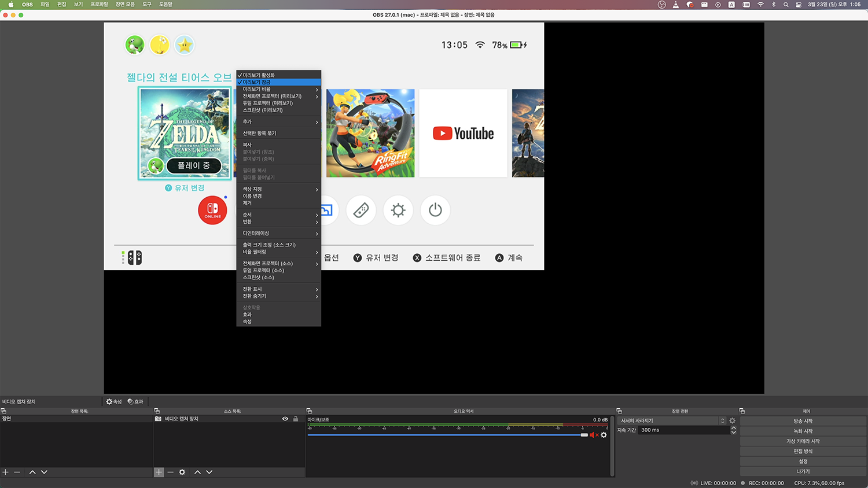Unmute the 마이크/보조 audio channel

pos(593,435)
